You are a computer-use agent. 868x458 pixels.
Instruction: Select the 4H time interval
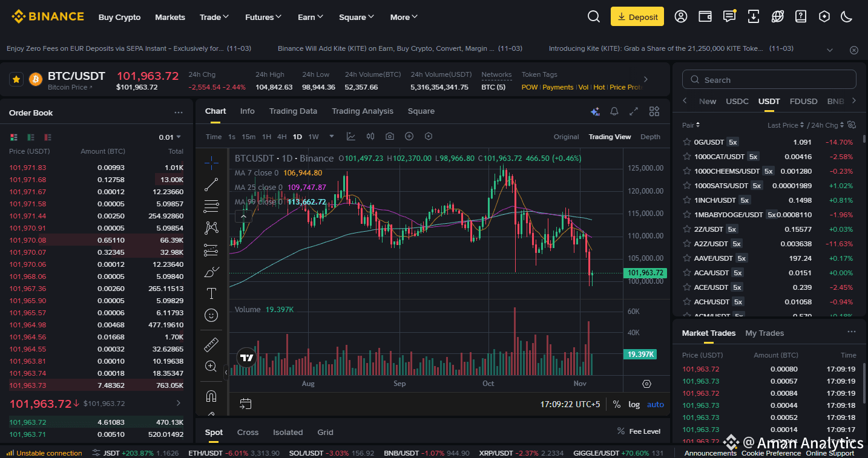(x=282, y=137)
